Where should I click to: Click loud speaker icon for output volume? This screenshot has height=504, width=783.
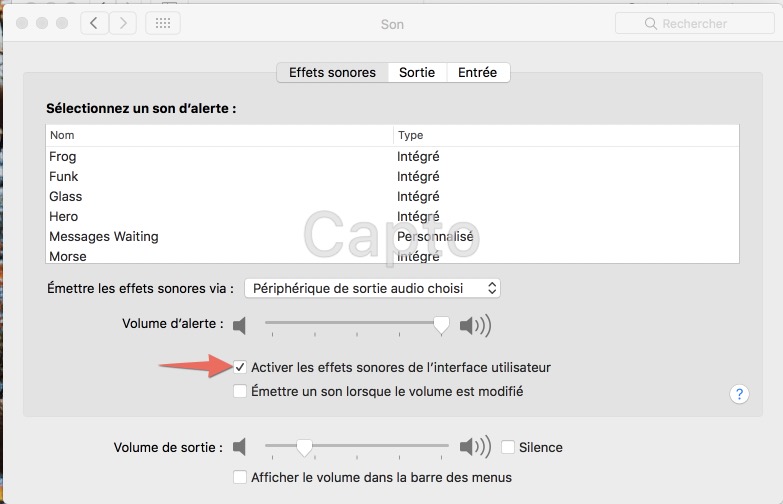tap(475, 447)
